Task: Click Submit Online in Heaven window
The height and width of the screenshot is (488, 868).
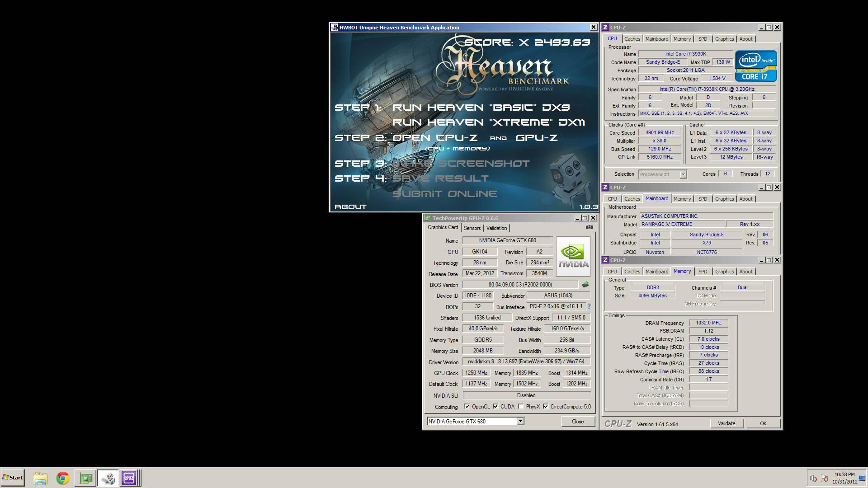Action: 445,194
